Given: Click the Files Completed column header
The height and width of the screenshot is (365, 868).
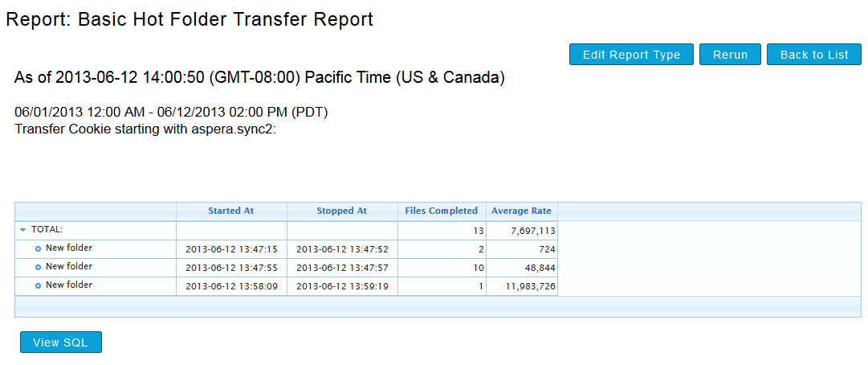Looking at the screenshot, I should click(x=442, y=211).
